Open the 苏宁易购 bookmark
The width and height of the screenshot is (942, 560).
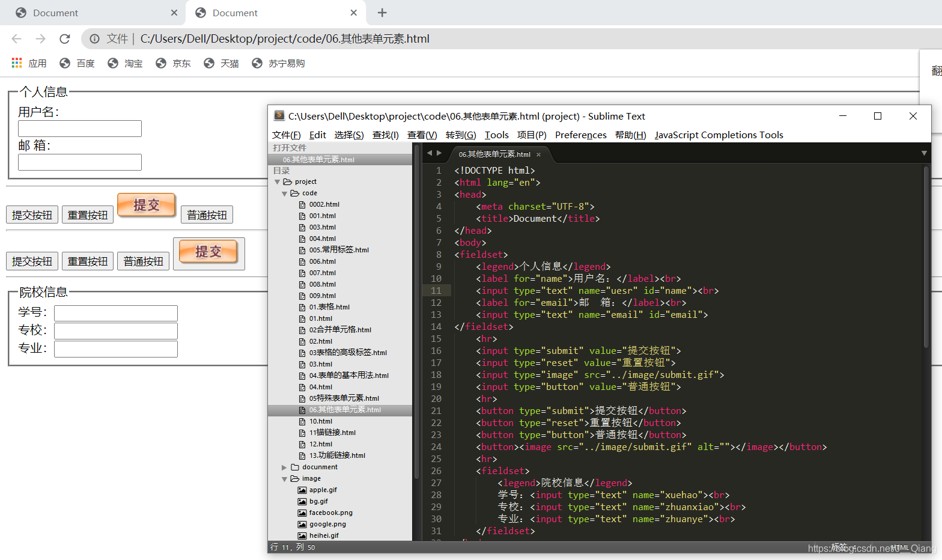pos(278,63)
